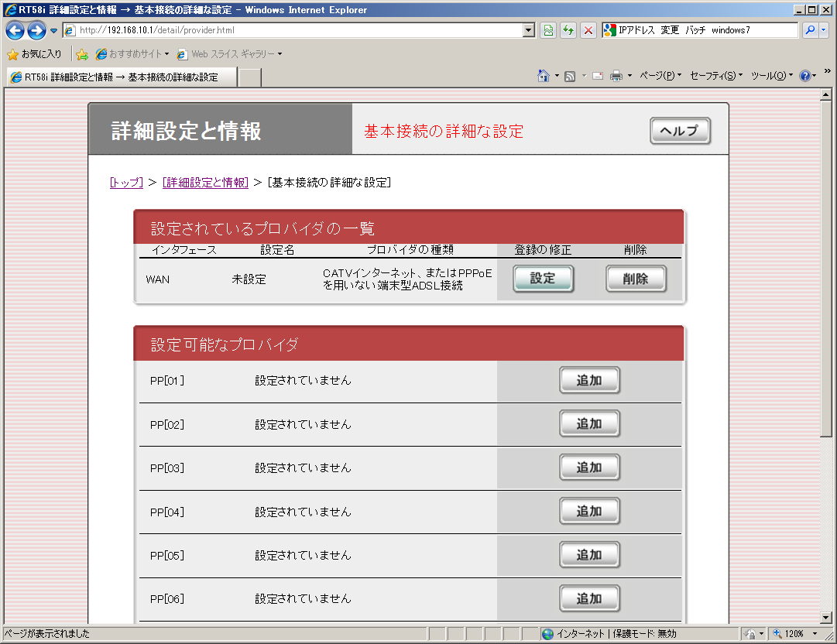Screen dimensions: 837x644
Task: Click 設定 button for WAN provider
Action: tap(543, 279)
